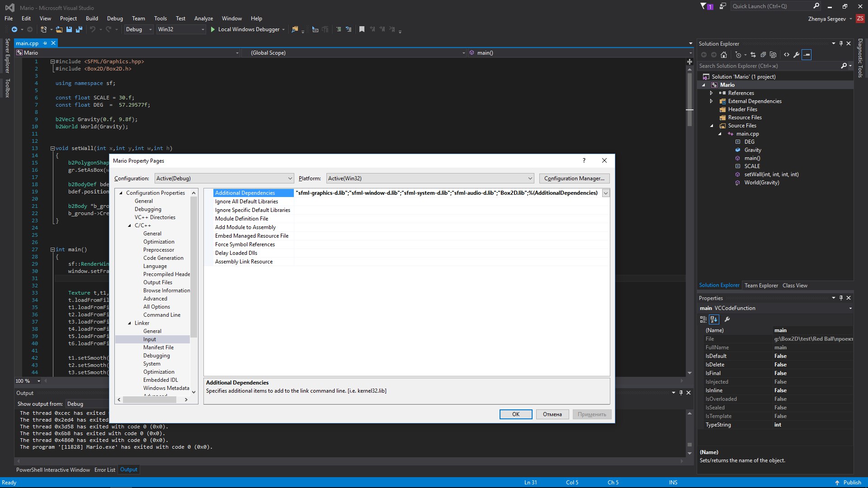The image size is (868, 488).
Task: Close the main.cpp tab
Action: point(53,43)
